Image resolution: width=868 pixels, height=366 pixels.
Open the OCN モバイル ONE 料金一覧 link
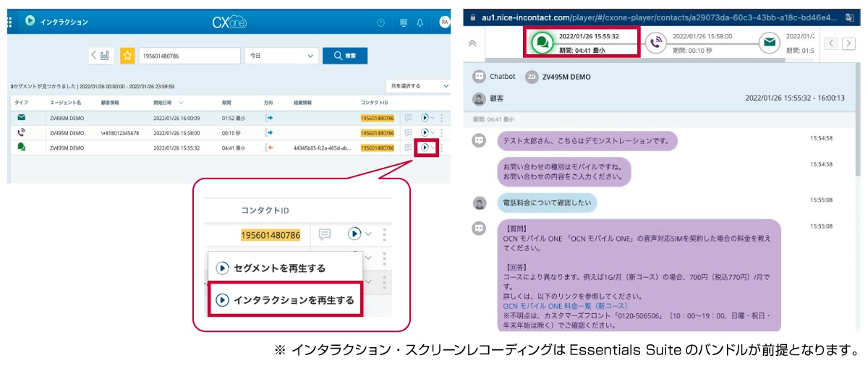(566, 306)
